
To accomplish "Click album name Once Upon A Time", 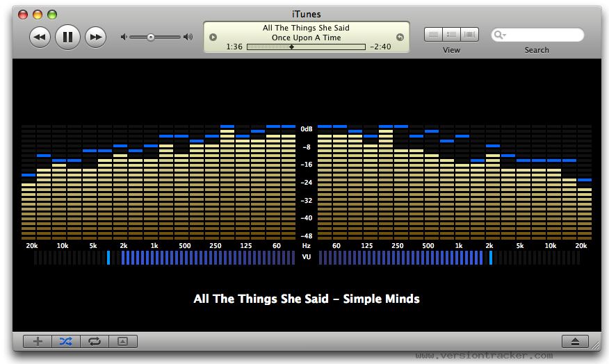I will pyautogui.click(x=306, y=38).
